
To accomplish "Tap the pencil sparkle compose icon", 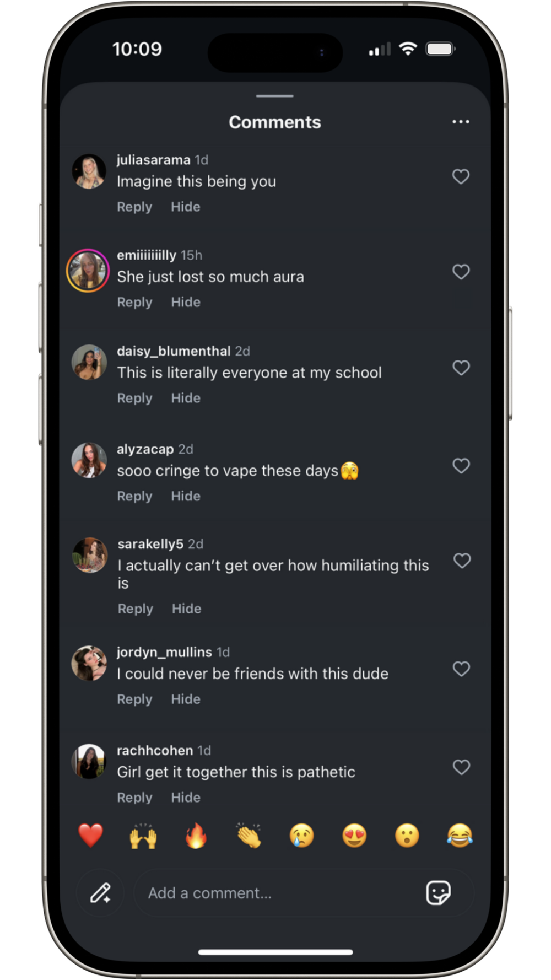I will [x=100, y=893].
